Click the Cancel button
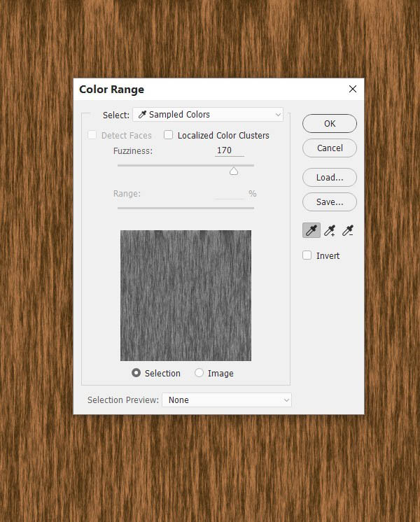The width and height of the screenshot is (420, 522). [x=330, y=148]
